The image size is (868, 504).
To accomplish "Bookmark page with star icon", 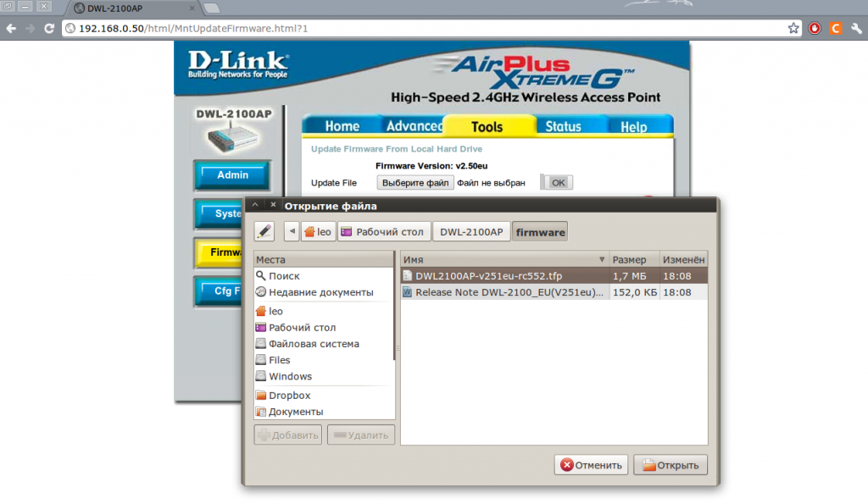I will (793, 28).
